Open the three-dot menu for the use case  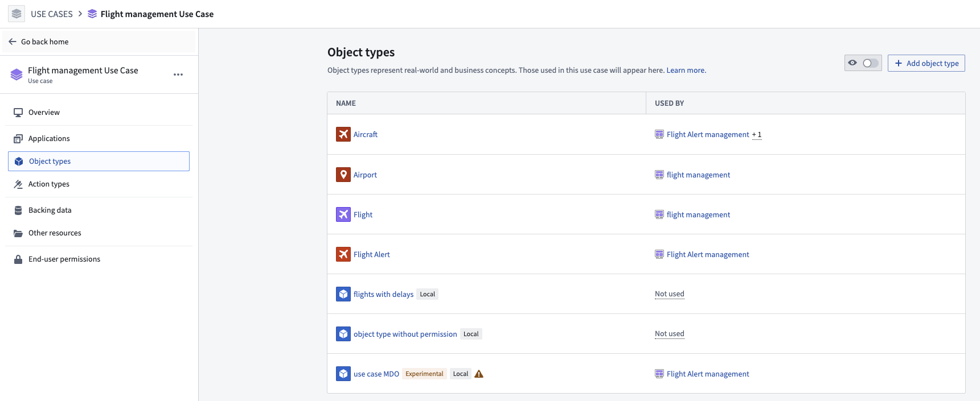[x=178, y=75]
